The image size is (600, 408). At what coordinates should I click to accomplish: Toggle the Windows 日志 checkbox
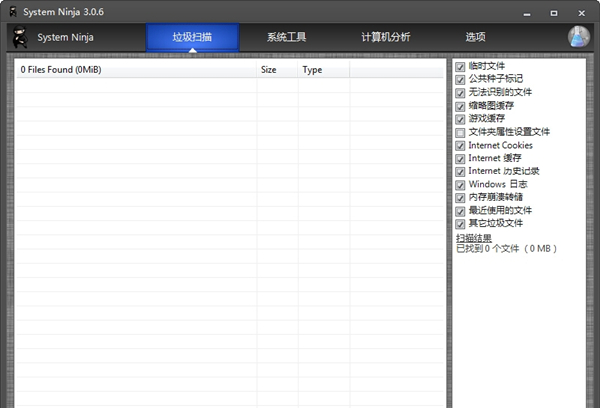coord(460,184)
